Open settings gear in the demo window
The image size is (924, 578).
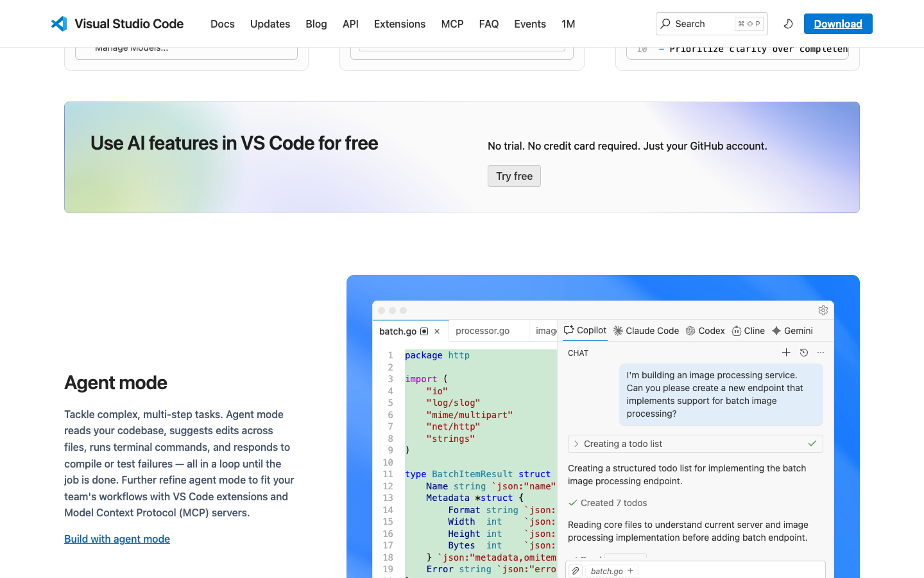(823, 310)
